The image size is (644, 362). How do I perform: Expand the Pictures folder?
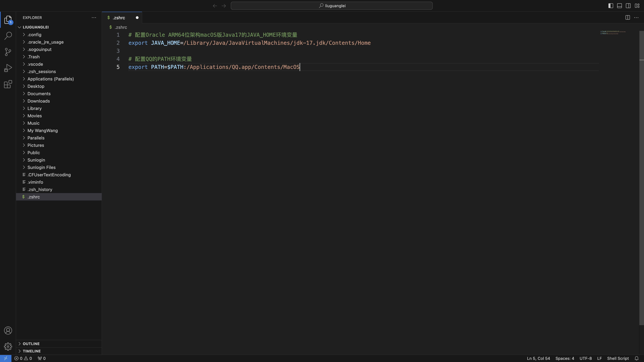tap(59, 145)
